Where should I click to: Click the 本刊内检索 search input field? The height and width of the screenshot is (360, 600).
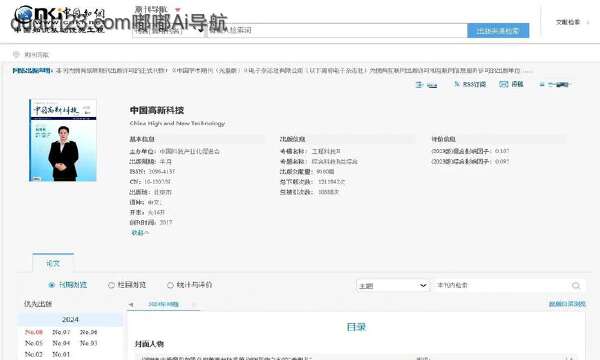tap(502, 285)
